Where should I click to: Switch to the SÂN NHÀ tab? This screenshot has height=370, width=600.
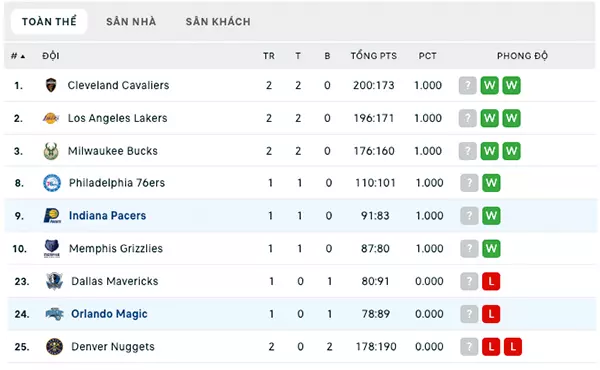point(131,21)
